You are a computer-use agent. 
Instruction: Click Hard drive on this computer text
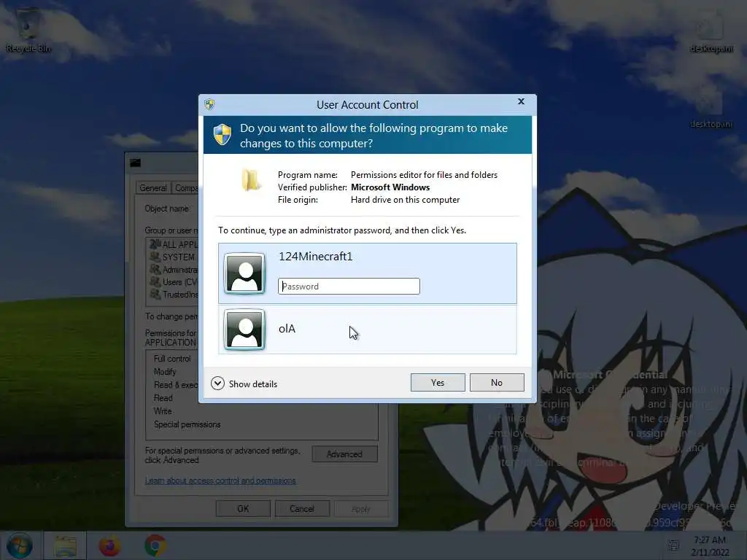[405, 200]
